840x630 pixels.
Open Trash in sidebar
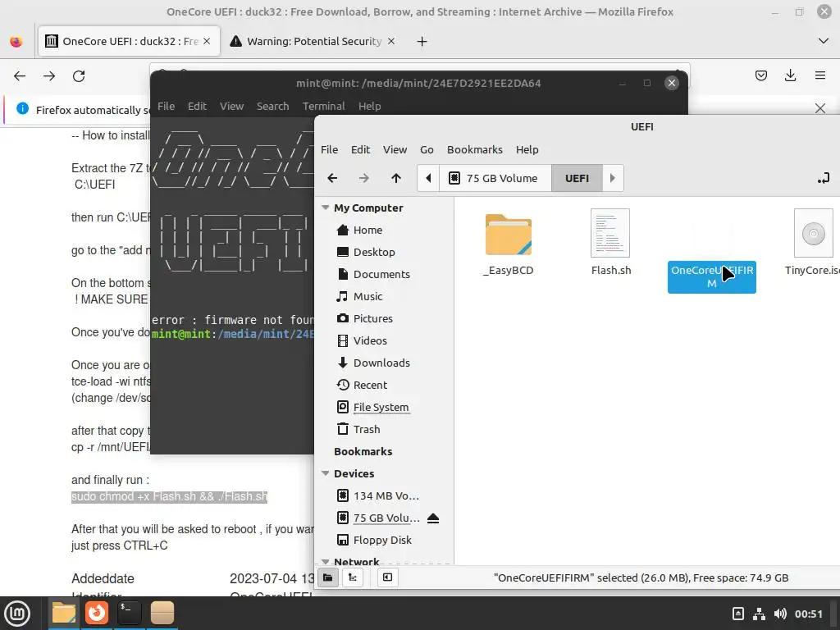point(366,429)
